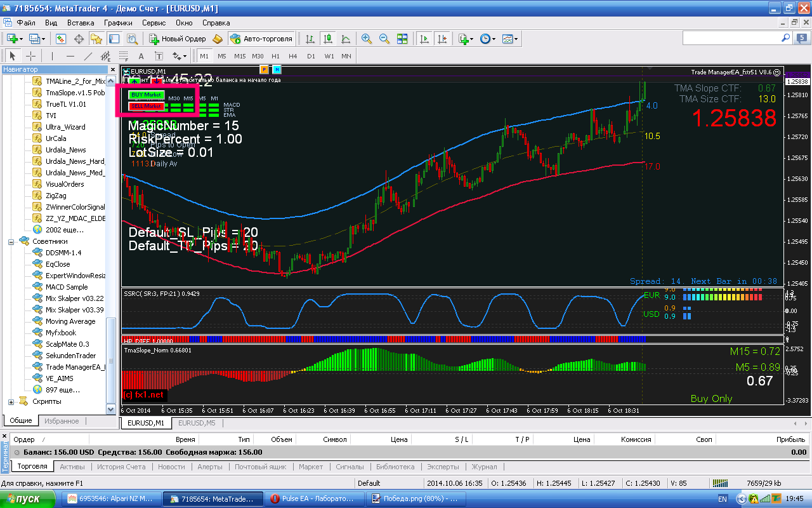
Task: Click the Zoom In magnifier icon
Action: coord(367,39)
